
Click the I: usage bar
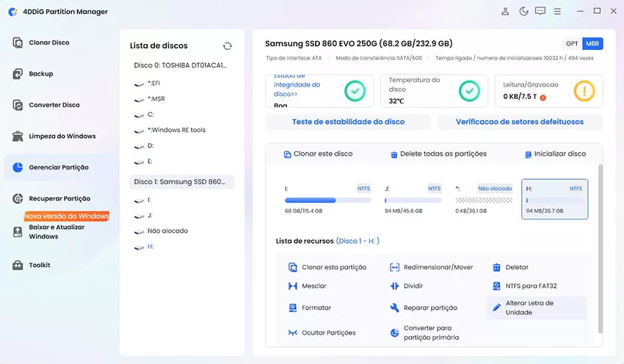[328, 200]
